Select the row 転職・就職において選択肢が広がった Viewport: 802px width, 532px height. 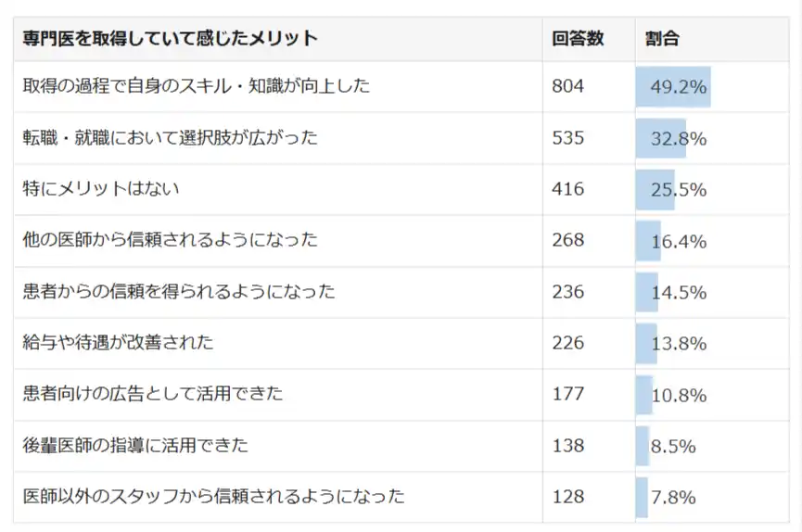click(401, 138)
